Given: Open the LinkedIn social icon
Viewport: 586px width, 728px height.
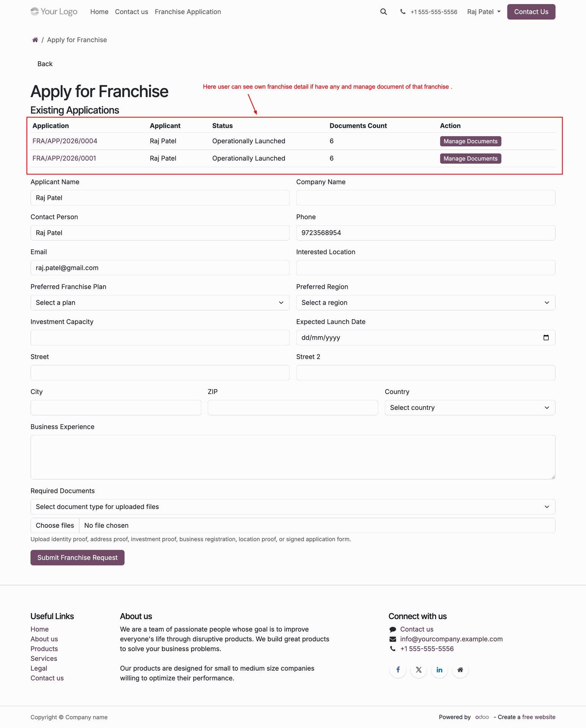Looking at the screenshot, I should [x=439, y=670].
